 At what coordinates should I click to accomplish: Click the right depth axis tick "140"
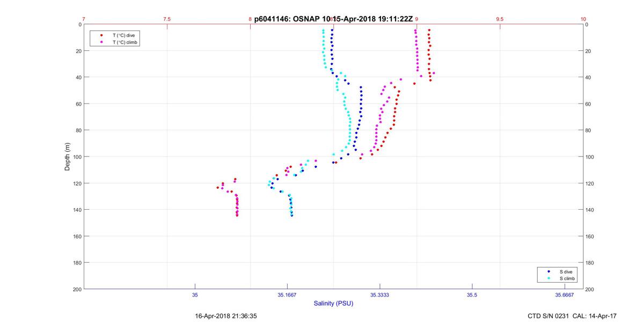click(590, 210)
